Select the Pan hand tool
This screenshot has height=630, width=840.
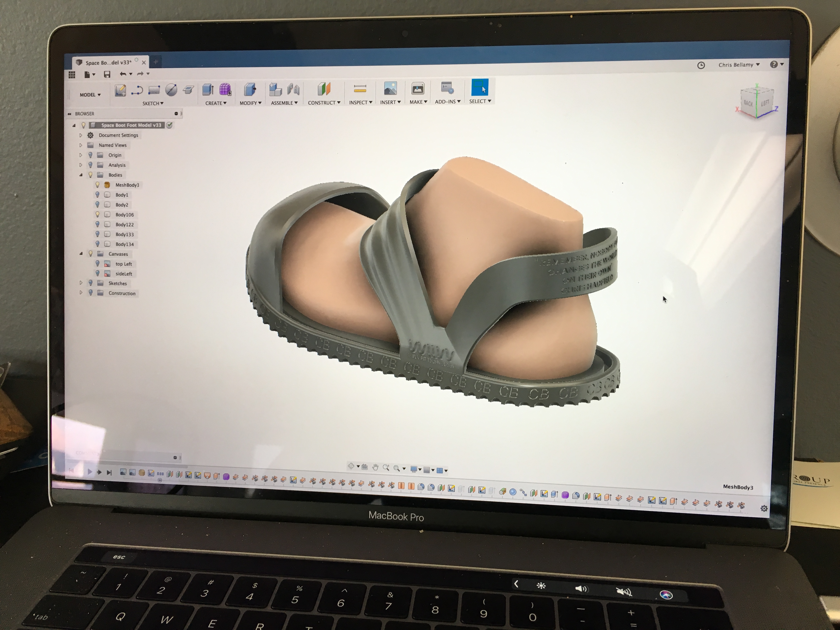[x=375, y=467]
